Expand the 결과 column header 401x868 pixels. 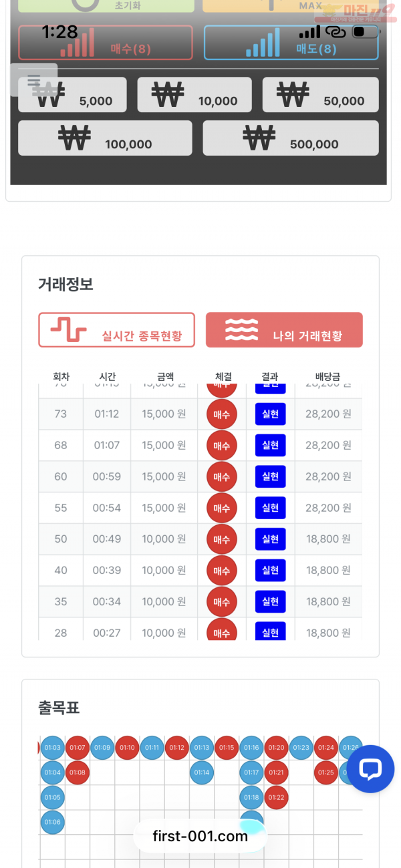point(270,376)
